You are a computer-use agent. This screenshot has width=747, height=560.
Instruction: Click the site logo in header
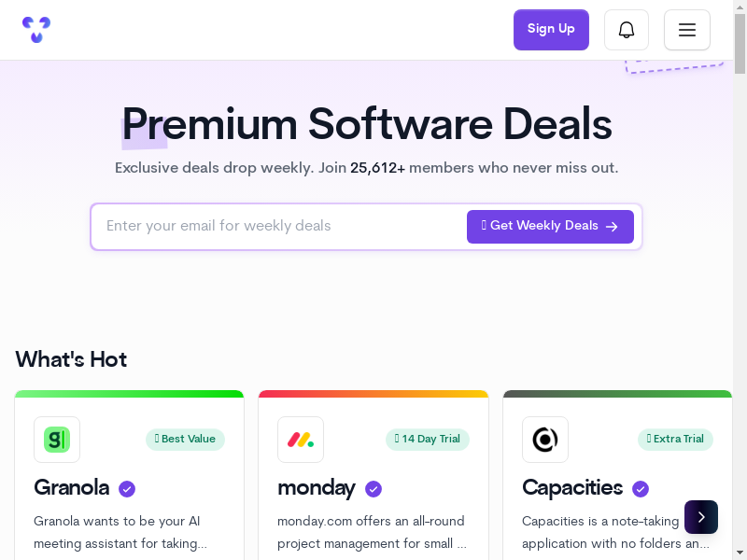(x=36, y=30)
